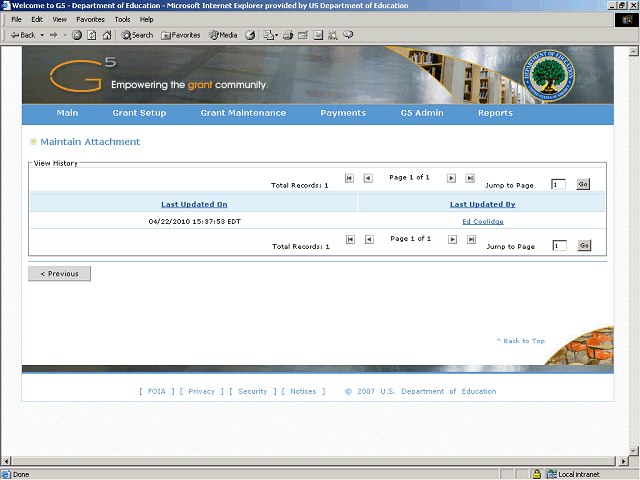Open the Edit menu

(37, 19)
